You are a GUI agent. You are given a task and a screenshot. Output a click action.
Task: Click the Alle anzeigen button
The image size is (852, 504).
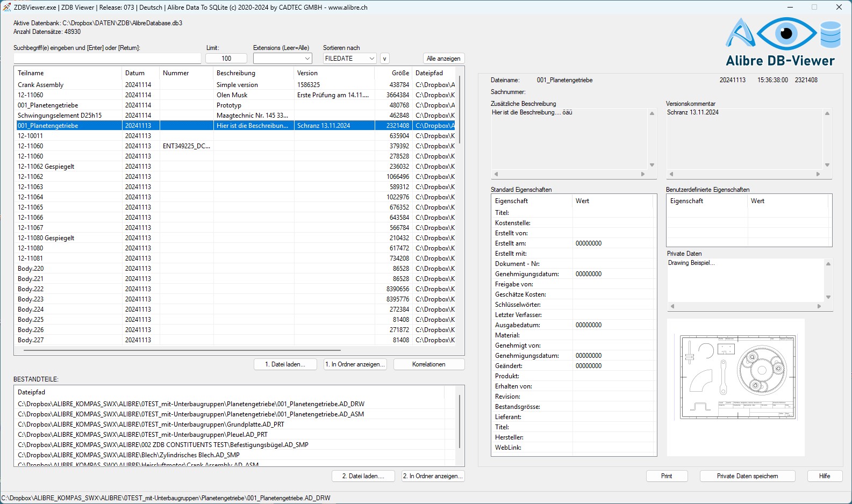click(443, 59)
